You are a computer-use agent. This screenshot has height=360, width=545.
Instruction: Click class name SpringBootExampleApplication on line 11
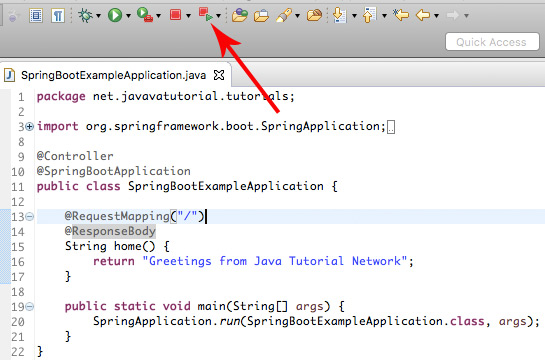(226, 186)
